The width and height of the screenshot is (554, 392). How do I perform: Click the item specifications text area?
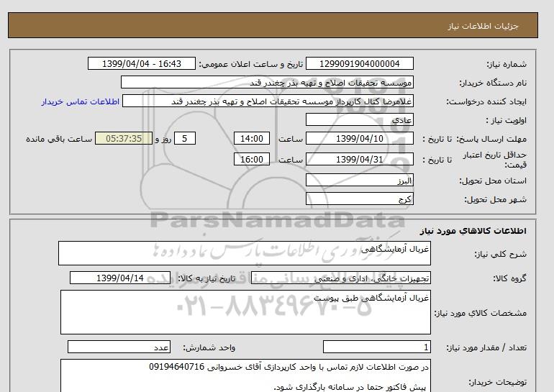pos(245,312)
